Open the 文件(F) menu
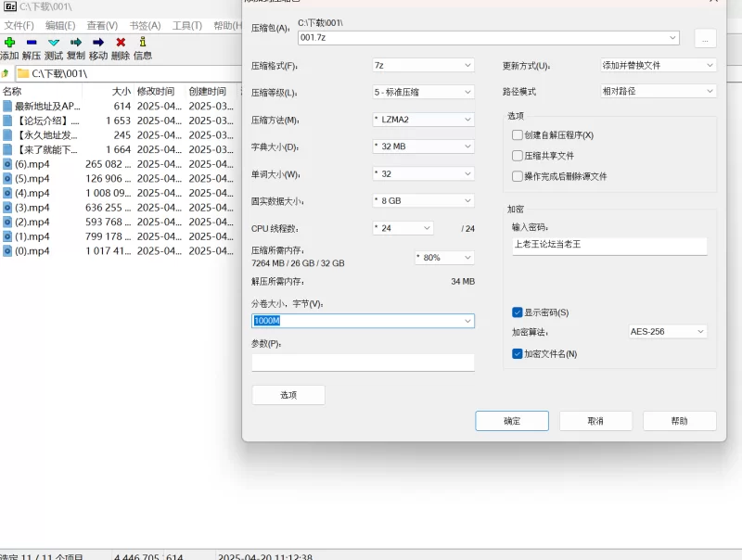Viewport: 742px width, 560px height. click(x=19, y=26)
